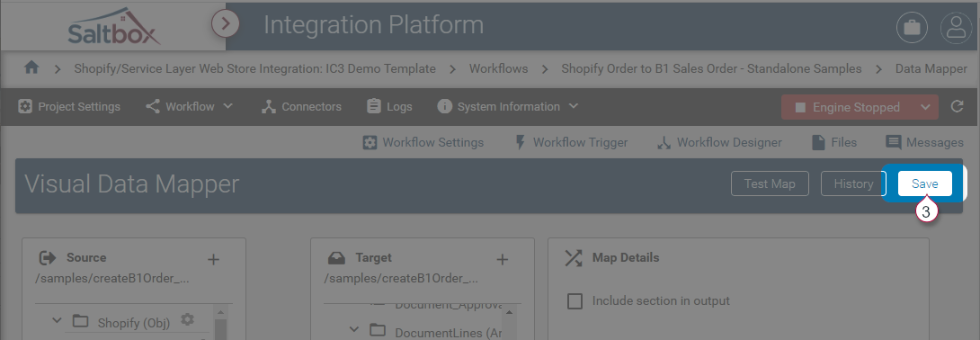Add a source with the plus icon
The width and height of the screenshot is (980, 340).
(x=213, y=259)
